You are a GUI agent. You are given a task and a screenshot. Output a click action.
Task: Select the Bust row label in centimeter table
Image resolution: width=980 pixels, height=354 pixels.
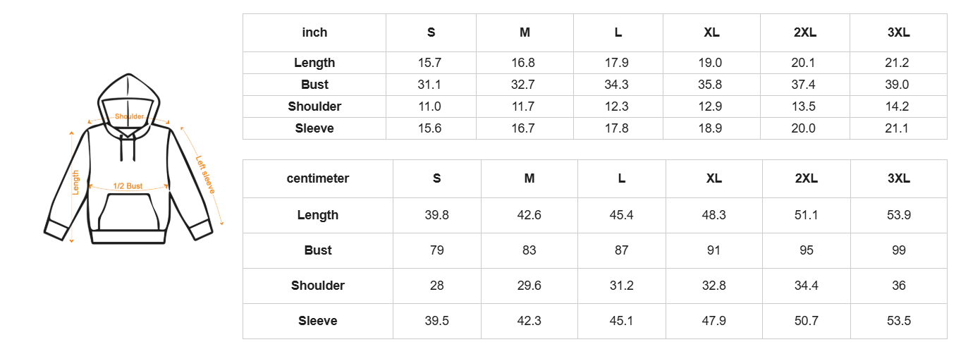[318, 250]
